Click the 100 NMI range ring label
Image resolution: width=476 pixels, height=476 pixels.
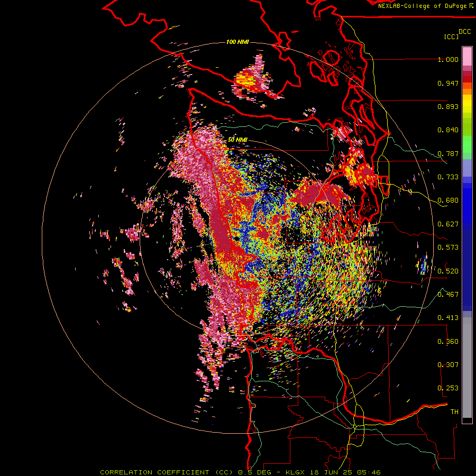237,42
